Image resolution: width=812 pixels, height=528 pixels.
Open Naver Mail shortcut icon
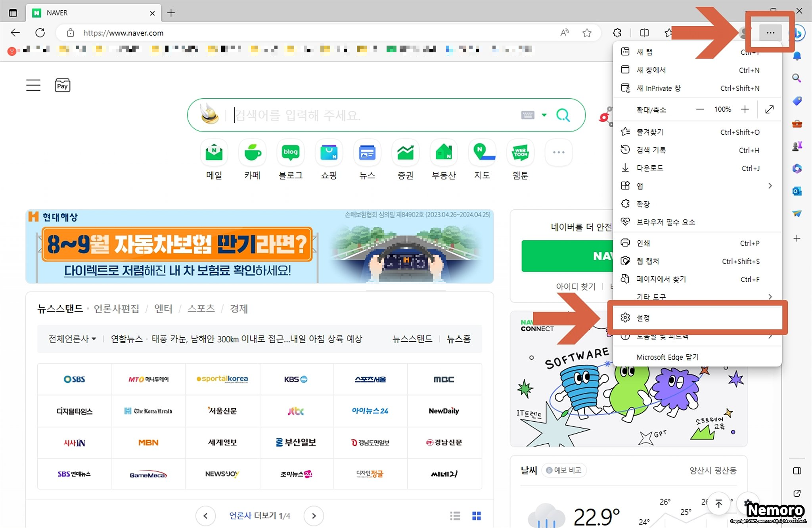pyautogui.click(x=214, y=153)
